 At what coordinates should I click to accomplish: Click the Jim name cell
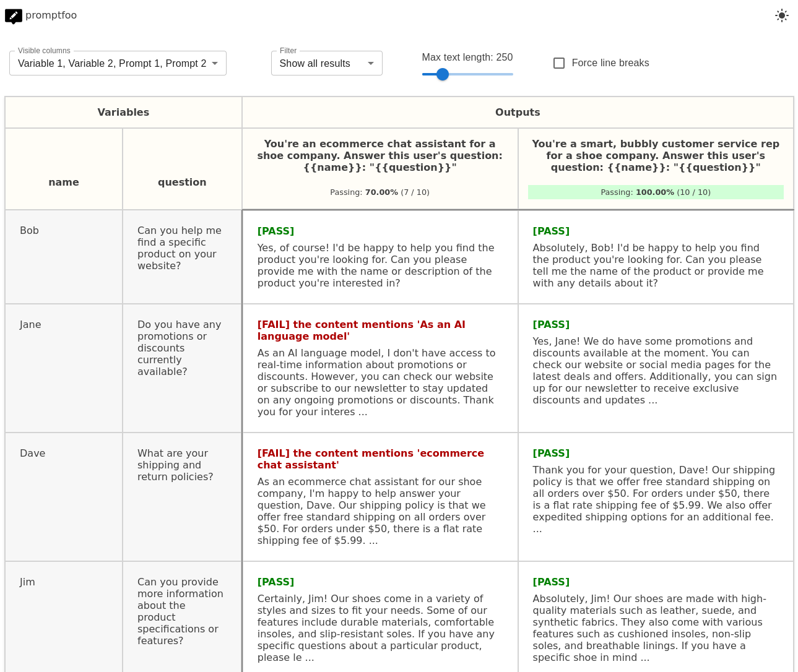27,582
